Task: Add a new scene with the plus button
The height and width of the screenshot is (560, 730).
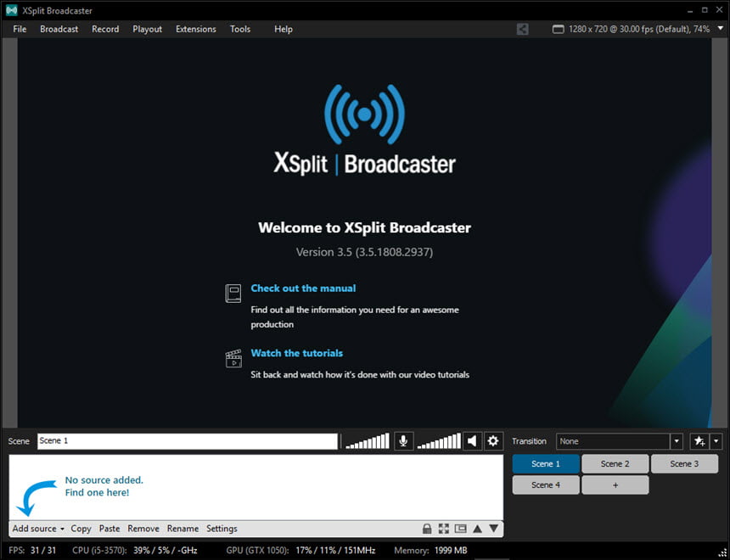Action: click(x=615, y=485)
